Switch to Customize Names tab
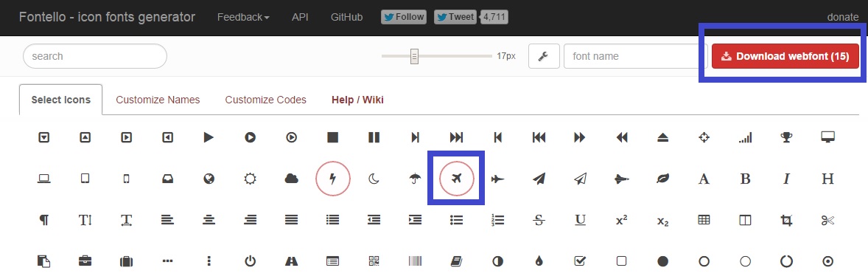The height and width of the screenshot is (279, 868). 158,100
